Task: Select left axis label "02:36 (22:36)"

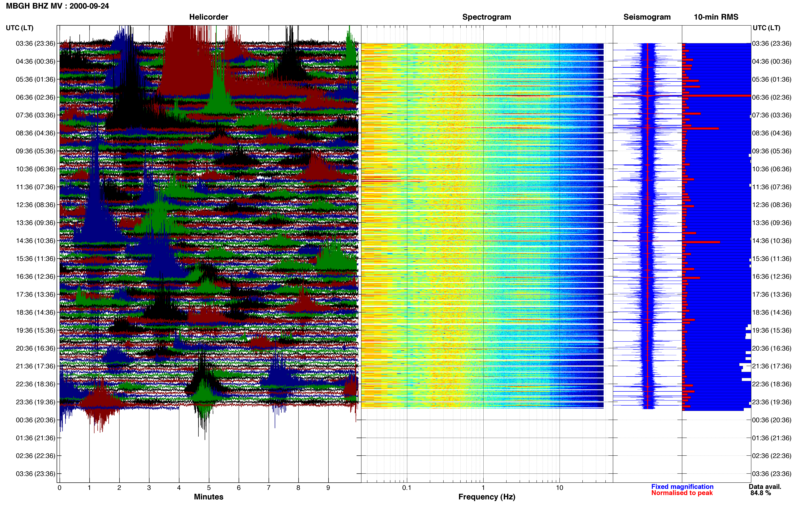Action: (x=35, y=456)
